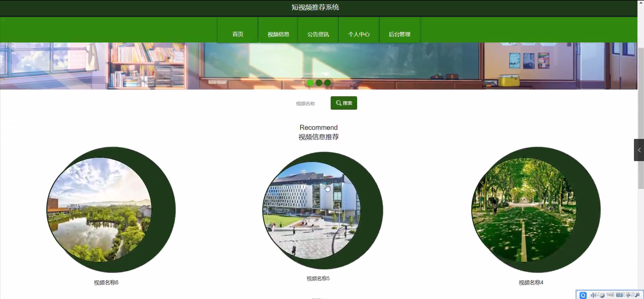Open the 视频信息 navigation tab
The image size is (644, 299).
tap(278, 34)
